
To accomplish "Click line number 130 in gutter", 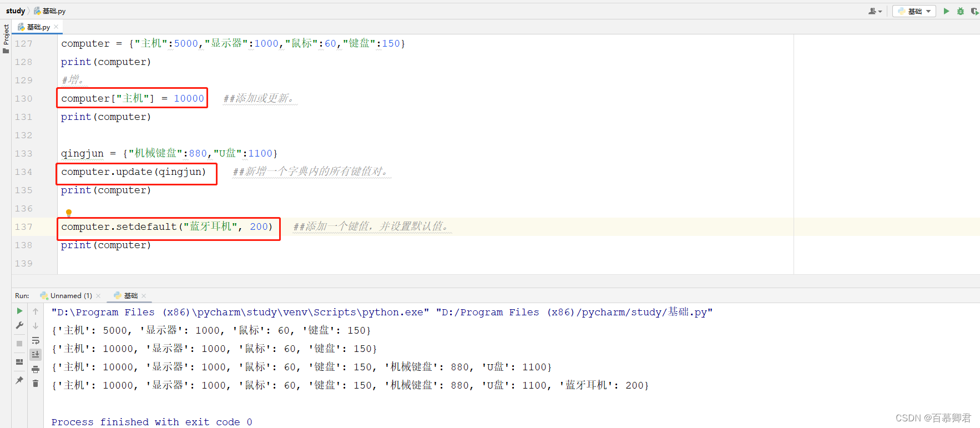I will tap(23, 98).
